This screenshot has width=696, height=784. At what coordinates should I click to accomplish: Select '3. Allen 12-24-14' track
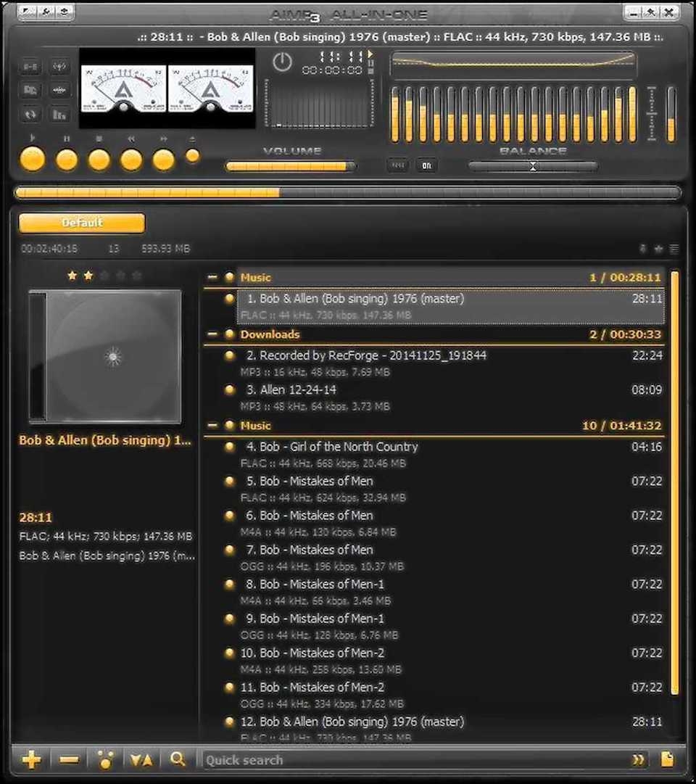450,397
